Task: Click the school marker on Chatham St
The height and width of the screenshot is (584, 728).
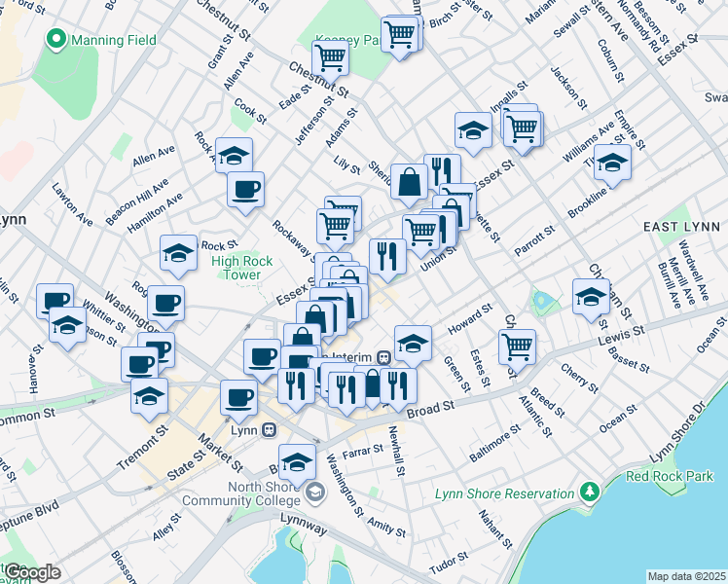Action: pyautogui.click(x=591, y=297)
